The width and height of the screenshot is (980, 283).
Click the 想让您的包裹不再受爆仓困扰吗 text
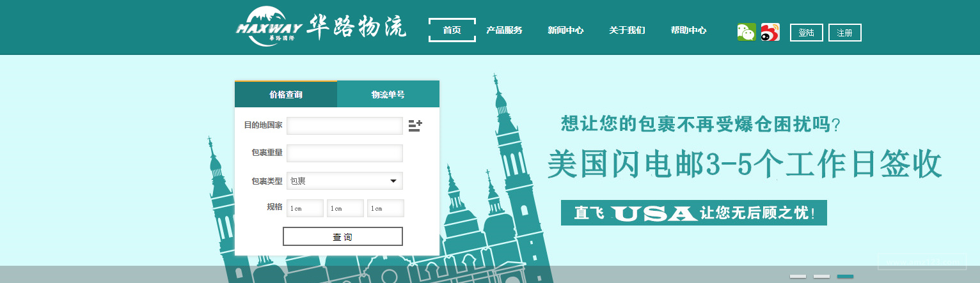click(x=700, y=123)
